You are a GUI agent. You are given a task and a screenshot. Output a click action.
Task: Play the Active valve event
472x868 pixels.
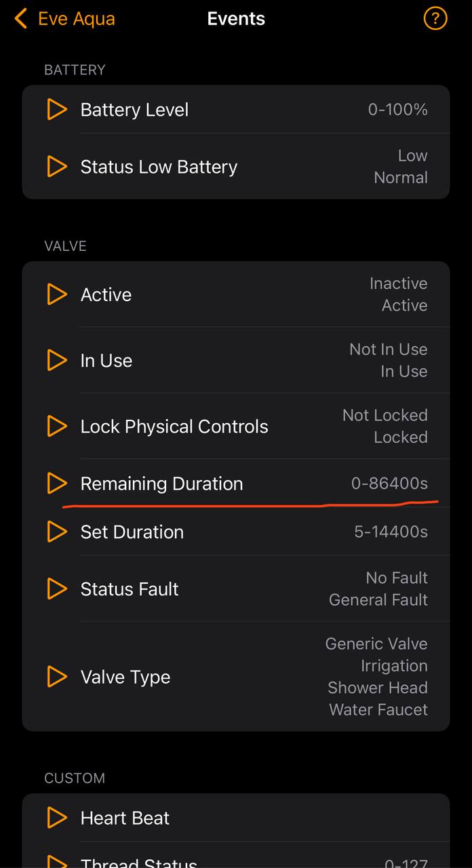(x=57, y=294)
